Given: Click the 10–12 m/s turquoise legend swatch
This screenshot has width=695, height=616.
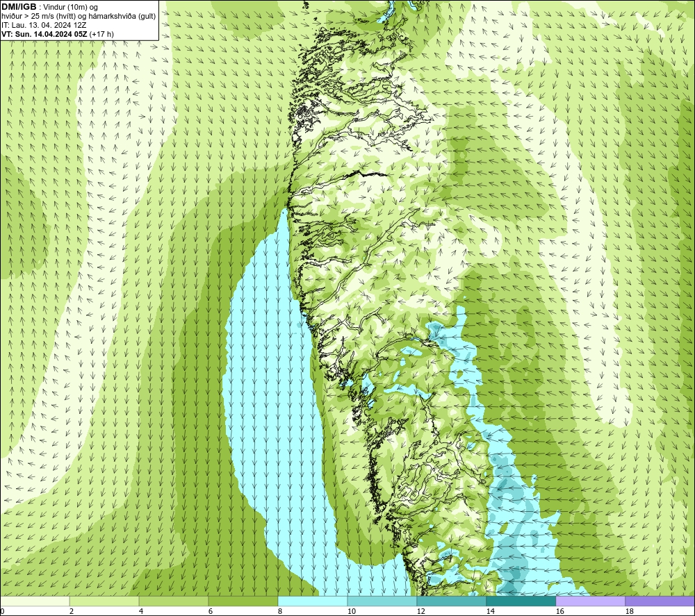Looking at the screenshot, I should click(x=382, y=601).
